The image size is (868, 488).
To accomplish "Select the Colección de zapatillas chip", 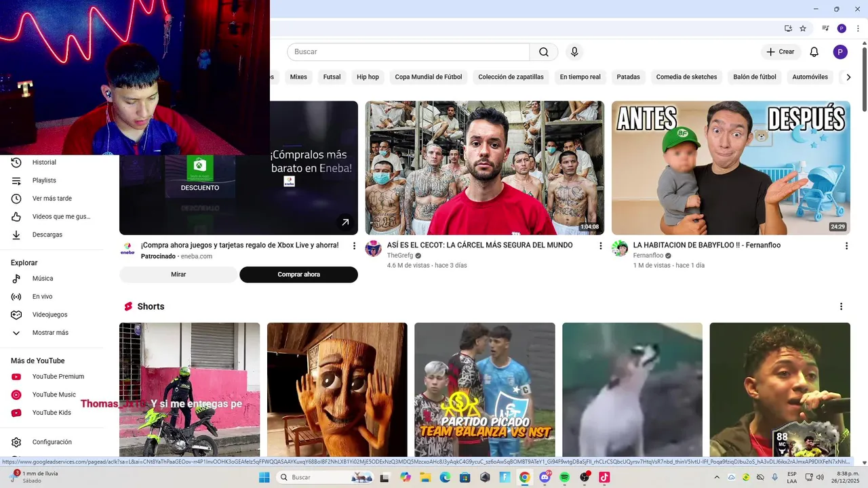I will pyautogui.click(x=511, y=77).
